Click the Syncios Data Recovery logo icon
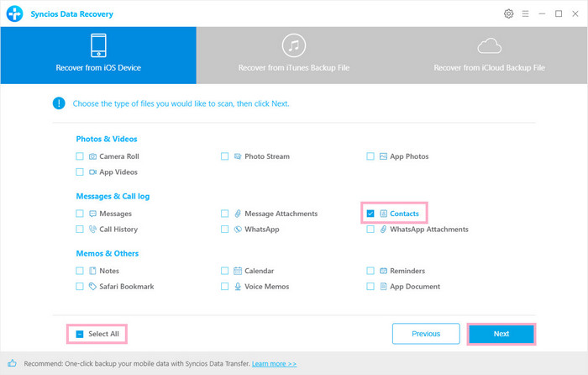Screen dimensions: 588x375 coord(14,14)
